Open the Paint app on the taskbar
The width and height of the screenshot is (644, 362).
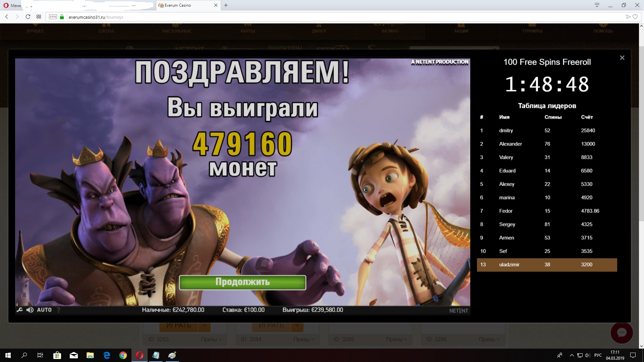(x=172, y=355)
